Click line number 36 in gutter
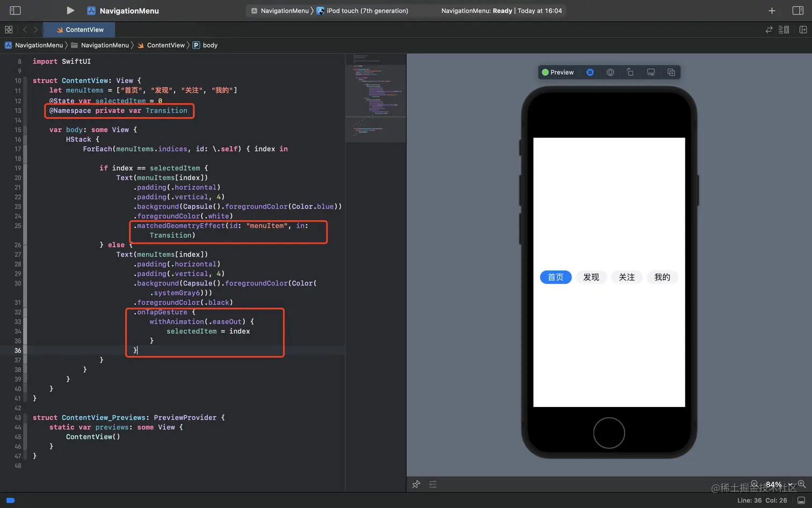This screenshot has height=508, width=812. pos(18,350)
